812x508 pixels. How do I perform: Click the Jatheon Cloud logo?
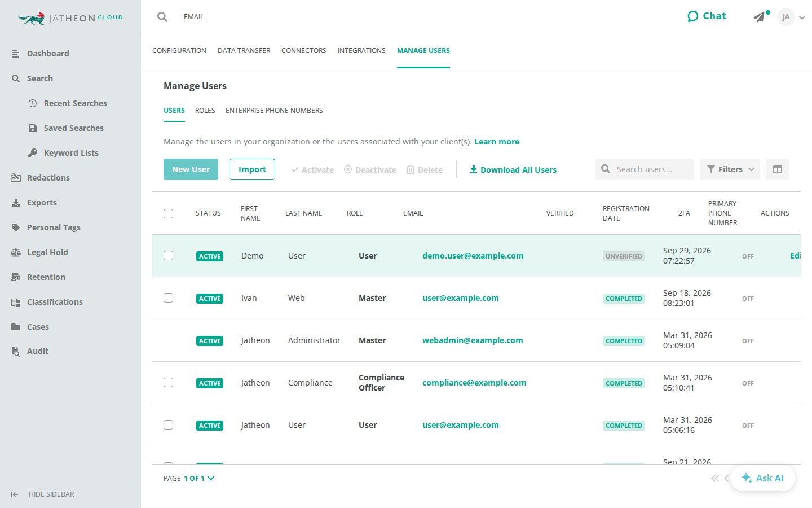click(70, 18)
